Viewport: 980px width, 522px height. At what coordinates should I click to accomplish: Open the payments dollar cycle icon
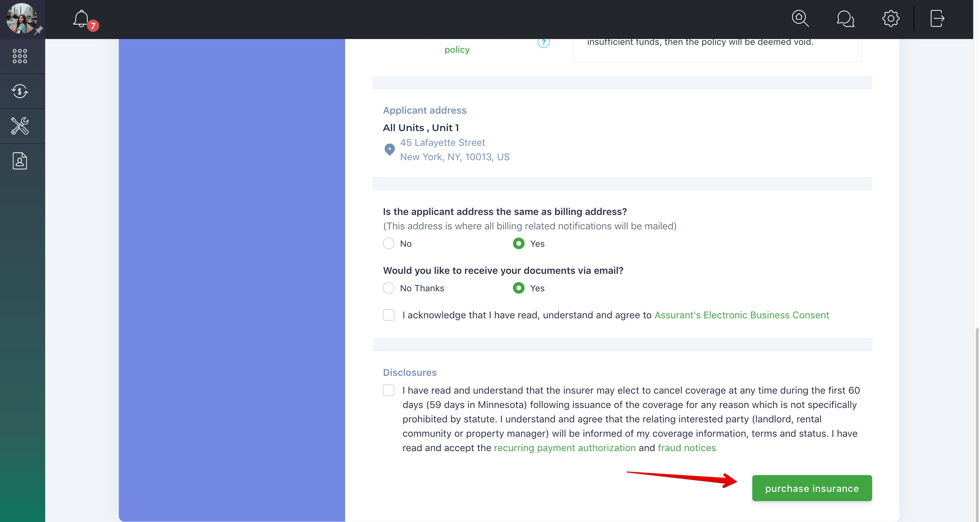click(x=20, y=91)
